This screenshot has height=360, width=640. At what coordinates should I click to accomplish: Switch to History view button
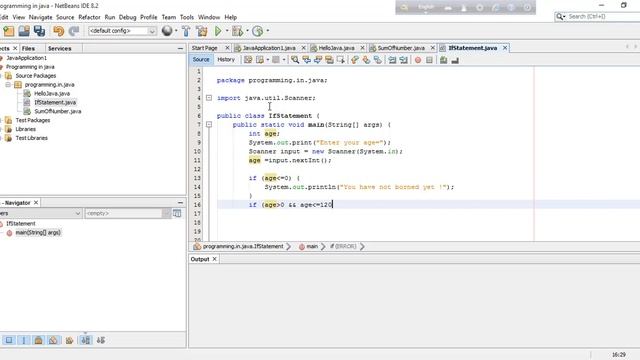click(x=226, y=60)
